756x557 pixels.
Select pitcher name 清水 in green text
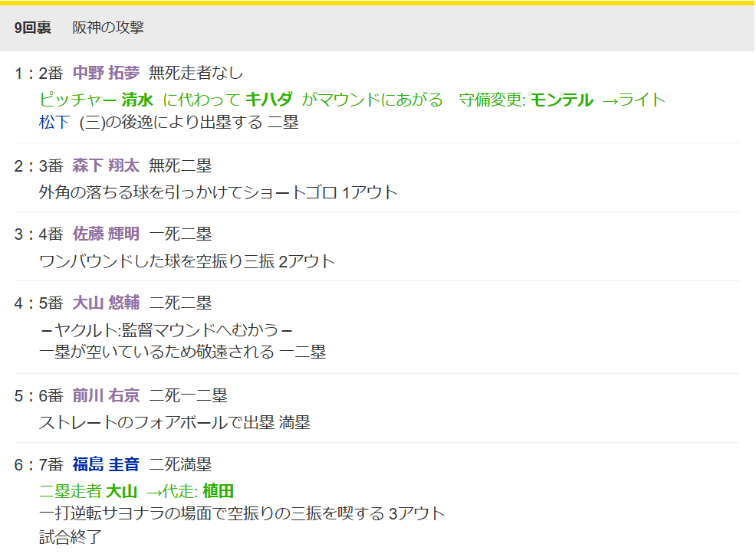click(137, 100)
